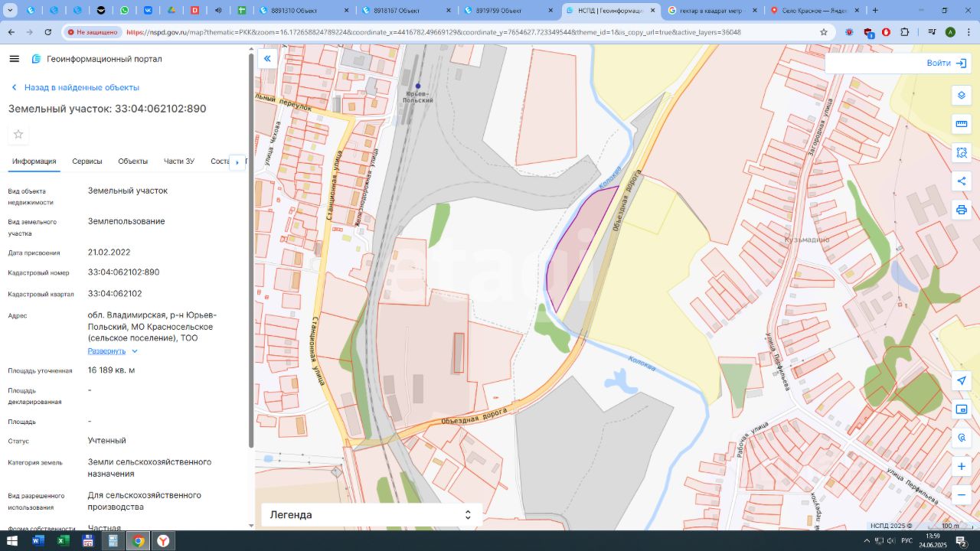
Task: Open the Chrome profile avatar menu
Action: 950,32
